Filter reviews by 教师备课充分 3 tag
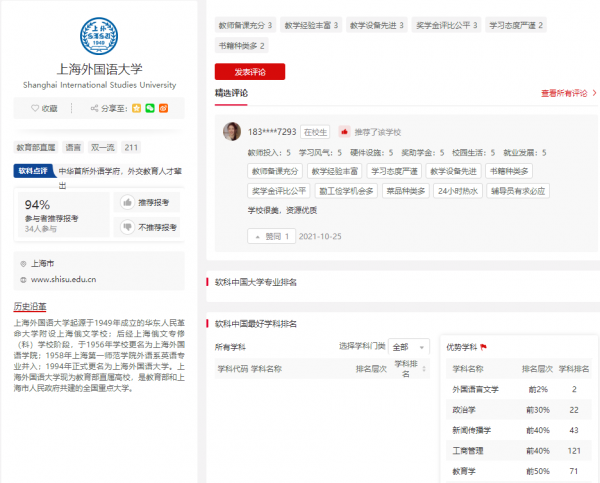The width and height of the screenshot is (600, 483). [x=245, y=25]
